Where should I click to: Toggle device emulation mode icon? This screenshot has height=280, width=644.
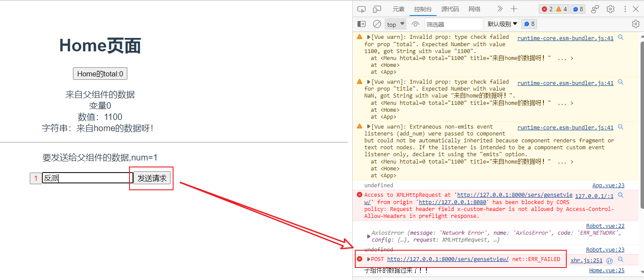pos(377,9)
